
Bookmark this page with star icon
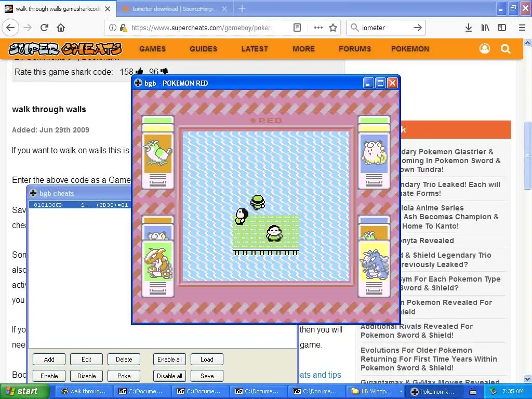[333, 28]
